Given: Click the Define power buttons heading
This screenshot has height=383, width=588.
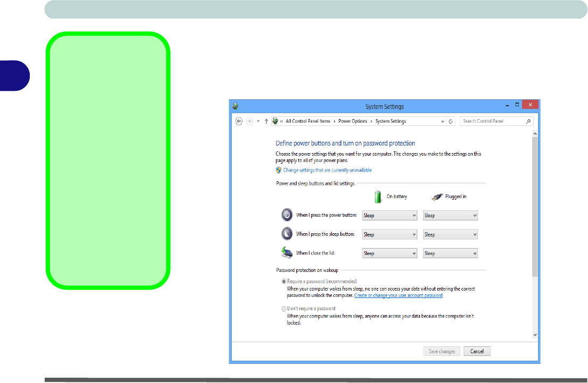Looking at the screenshot, I should coord(346,143).
